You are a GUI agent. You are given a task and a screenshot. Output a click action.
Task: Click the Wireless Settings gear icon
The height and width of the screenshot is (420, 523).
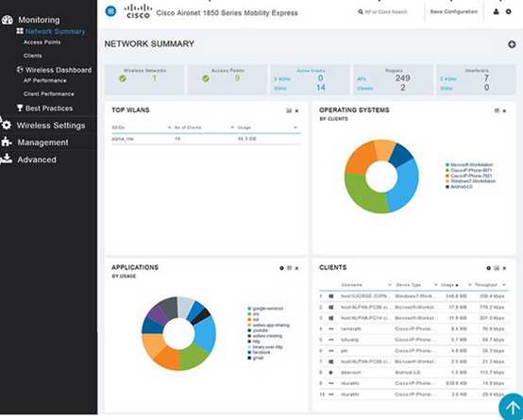(7, 126)
